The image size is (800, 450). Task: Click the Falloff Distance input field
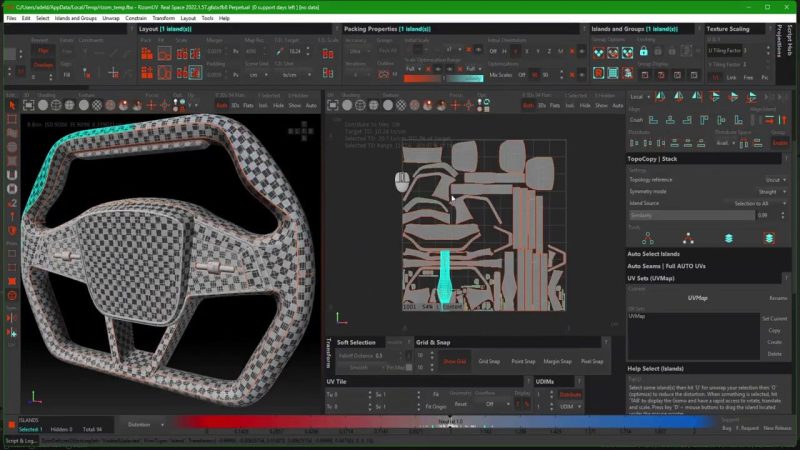[381, 355]
